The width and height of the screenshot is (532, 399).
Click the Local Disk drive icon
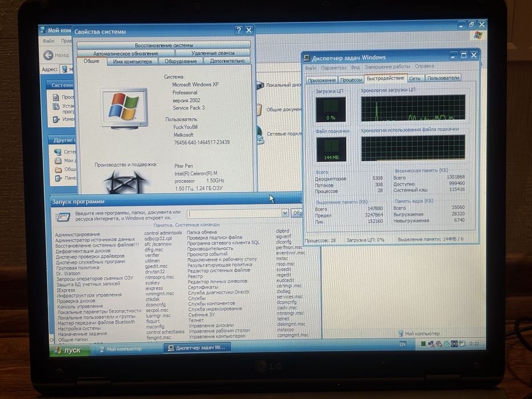click(260, 85)
